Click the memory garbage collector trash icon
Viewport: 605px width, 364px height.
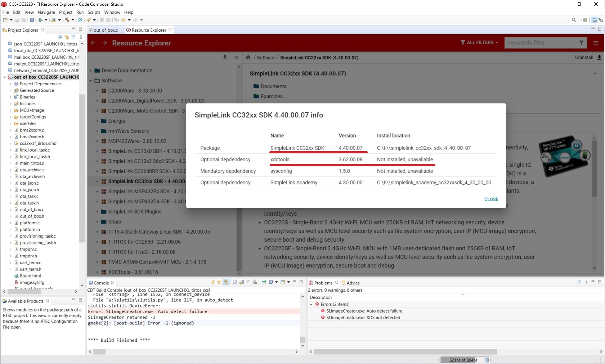tap(487, 360)
